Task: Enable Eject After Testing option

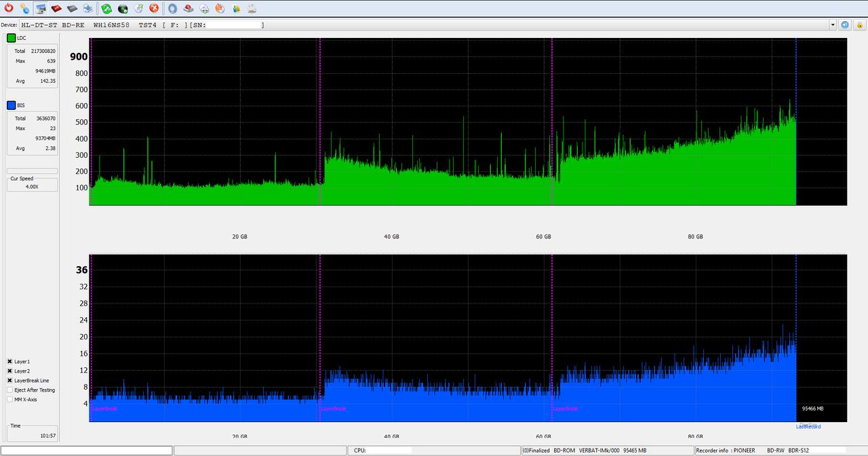Action: click(x=10, y=390)
